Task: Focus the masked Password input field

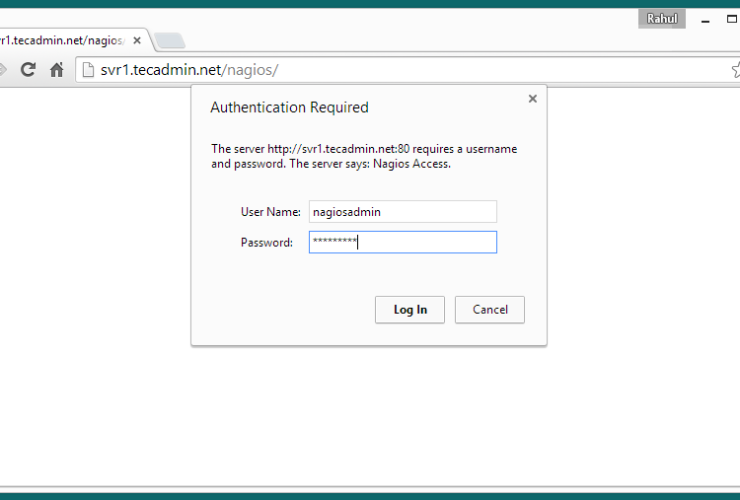Action: click(x=402, y=242)
